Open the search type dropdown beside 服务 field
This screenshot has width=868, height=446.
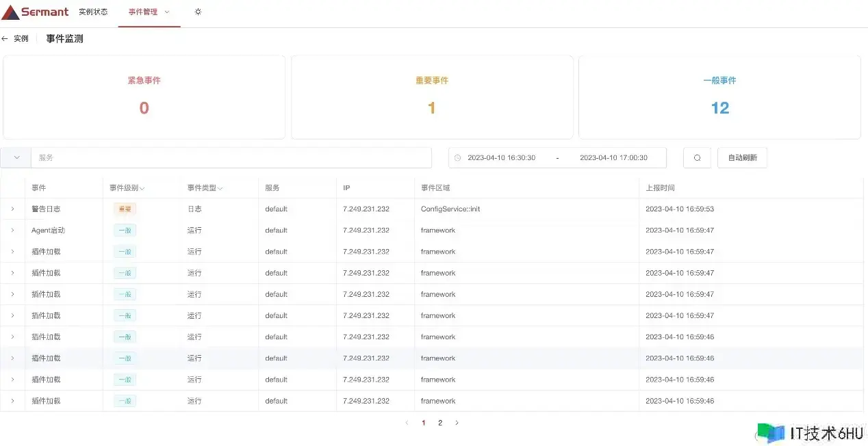pyautogui.click(x=16, y=157)
